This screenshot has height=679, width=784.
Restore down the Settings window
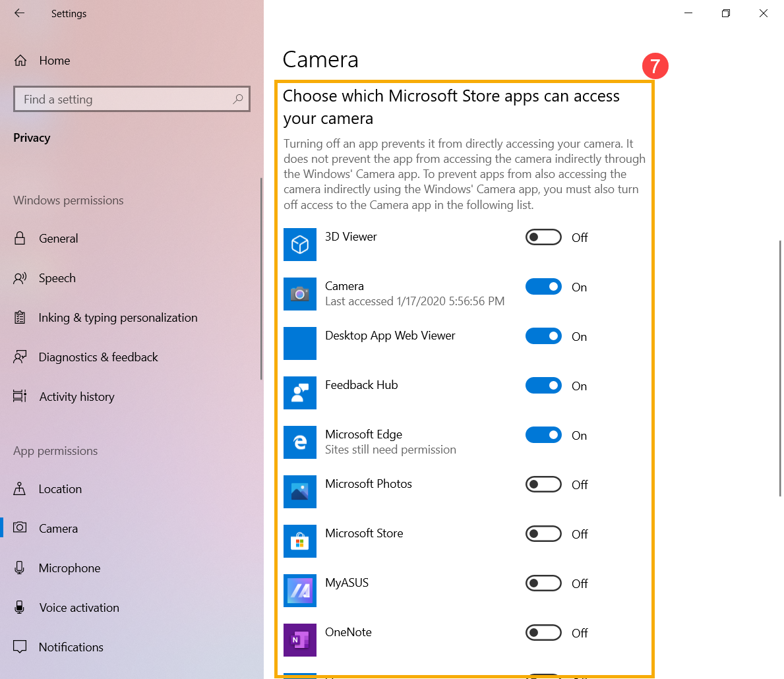point(725,13)
